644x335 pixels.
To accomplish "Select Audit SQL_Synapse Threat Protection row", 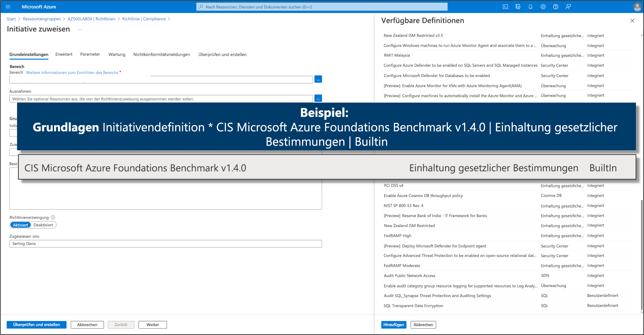I will 508,296.
